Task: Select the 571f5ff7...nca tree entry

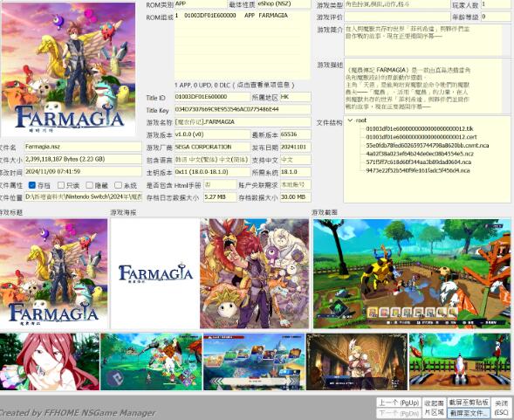Action: click(x=418, y=162)
